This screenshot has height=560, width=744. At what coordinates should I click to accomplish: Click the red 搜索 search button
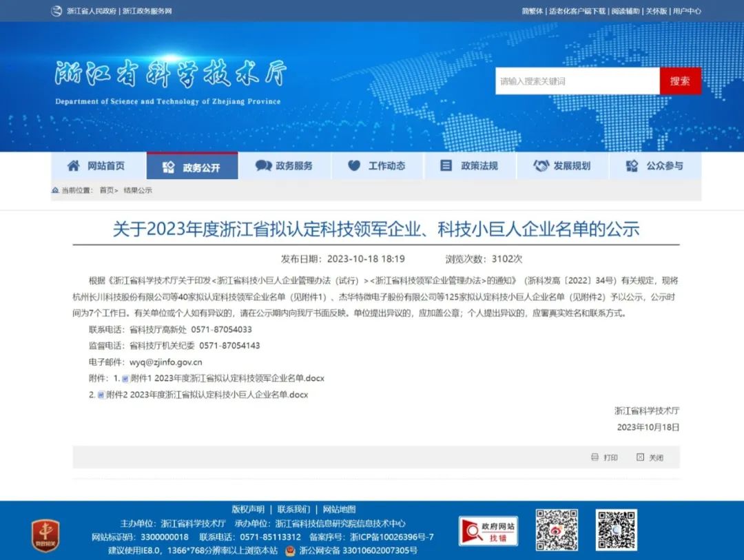click(680, 81)
